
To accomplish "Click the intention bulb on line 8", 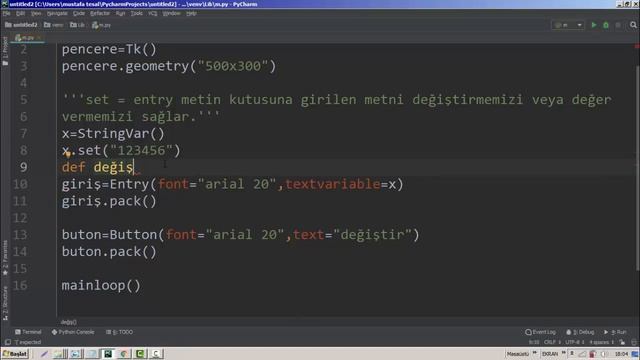I will (68, 154).
